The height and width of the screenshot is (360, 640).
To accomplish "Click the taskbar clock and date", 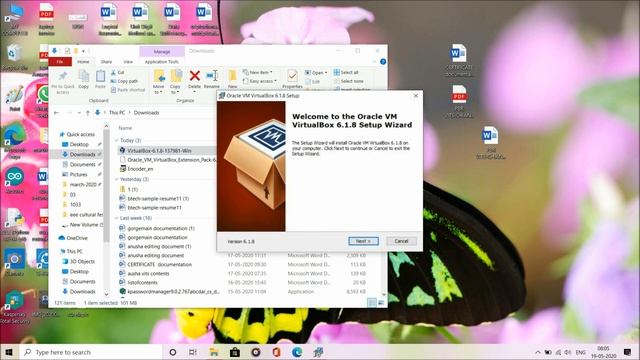I will (x=603, y=352).
